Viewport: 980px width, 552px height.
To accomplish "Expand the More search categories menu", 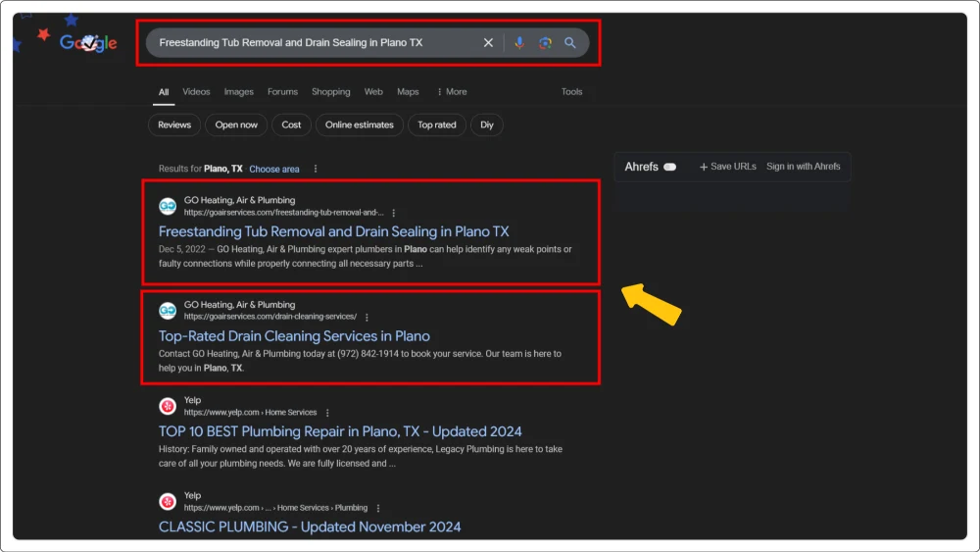I will pyautogui.click(x=452, y=92).
